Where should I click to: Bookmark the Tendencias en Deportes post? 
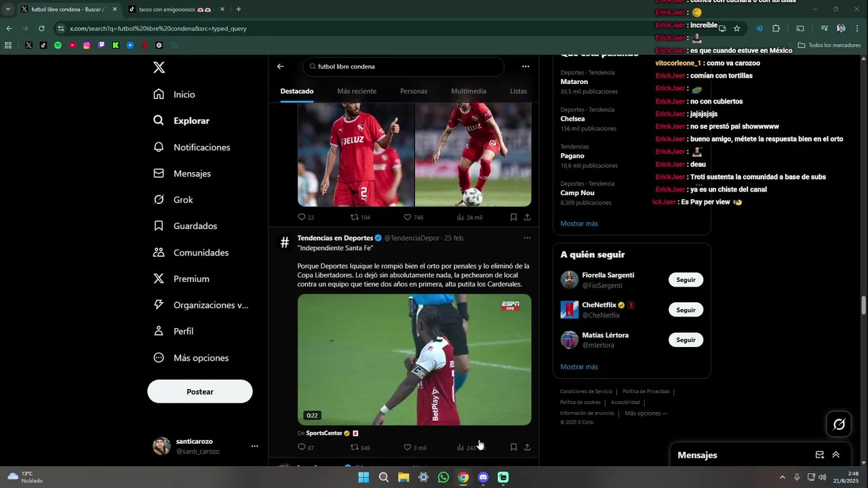[x=513, y=447]
